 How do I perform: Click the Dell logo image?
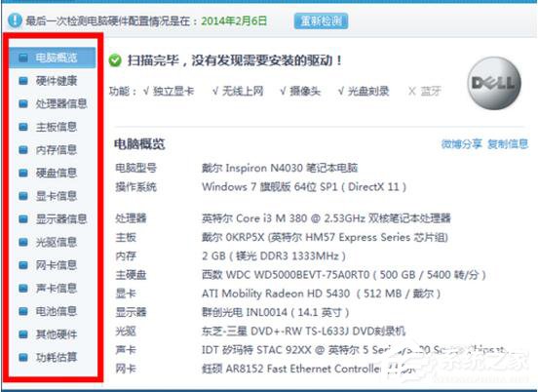point(494,83)
